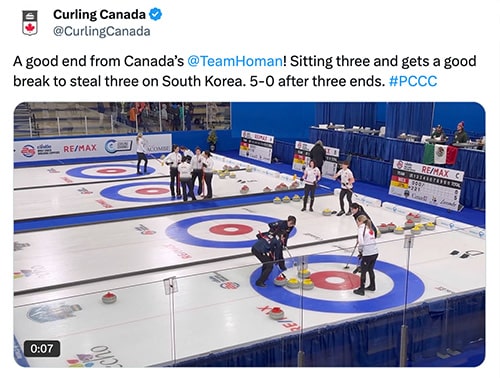This screenshot has width=500, height=378.
Task: Open the @TeamHoman mention
Action: tap(235, 61)
